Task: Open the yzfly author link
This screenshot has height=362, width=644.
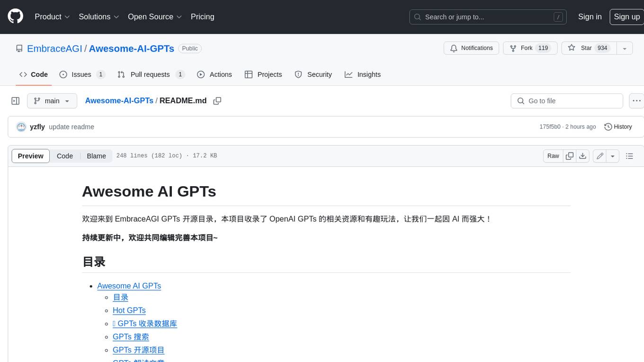Action: pos(37,127)
